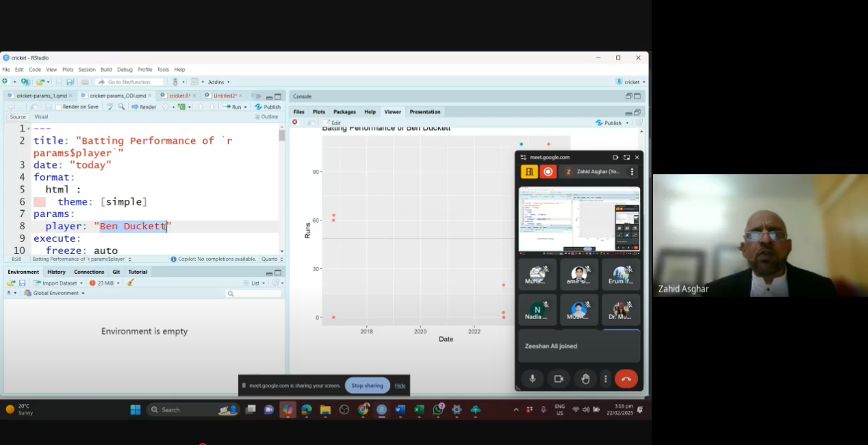Image resolution: width=868 pixels, height=445 pixels.
Task: Enable the Render on Save checkbox
Action: click(x=59, y=107)
